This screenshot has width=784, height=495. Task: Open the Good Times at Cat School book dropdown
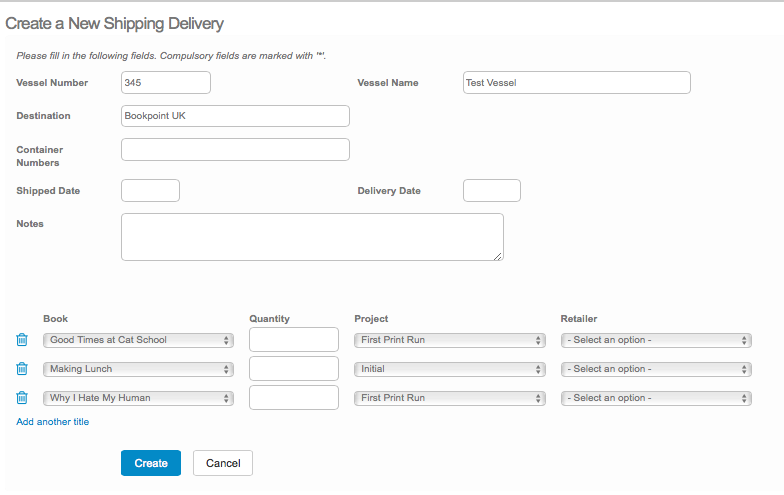click(x=139, y=340)
